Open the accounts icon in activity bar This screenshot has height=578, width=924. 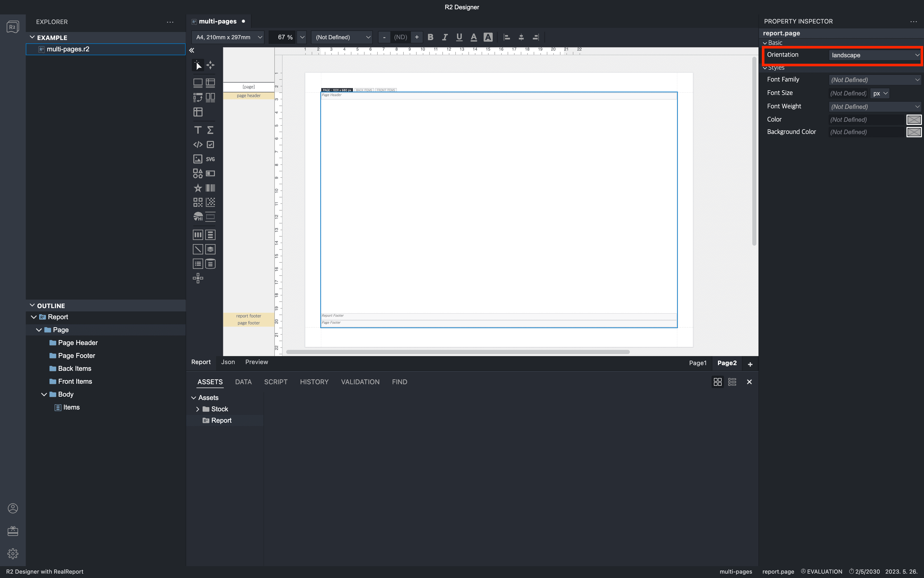(13, 508)
